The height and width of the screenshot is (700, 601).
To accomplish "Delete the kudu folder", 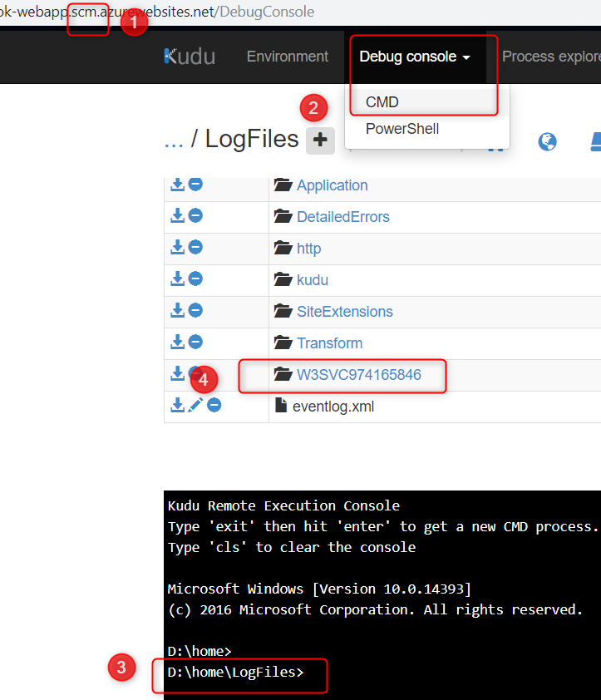I will (195, 279).
